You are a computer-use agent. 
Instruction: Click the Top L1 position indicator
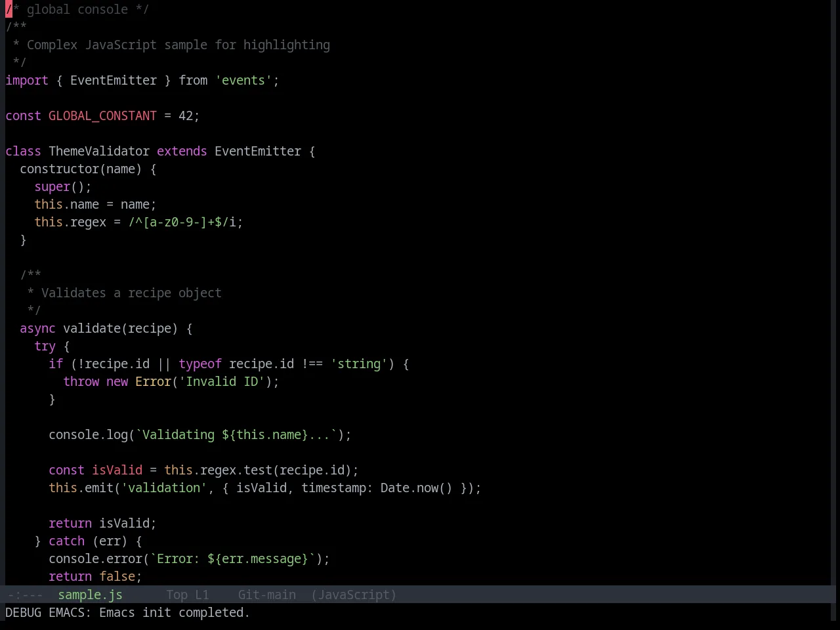187,595
